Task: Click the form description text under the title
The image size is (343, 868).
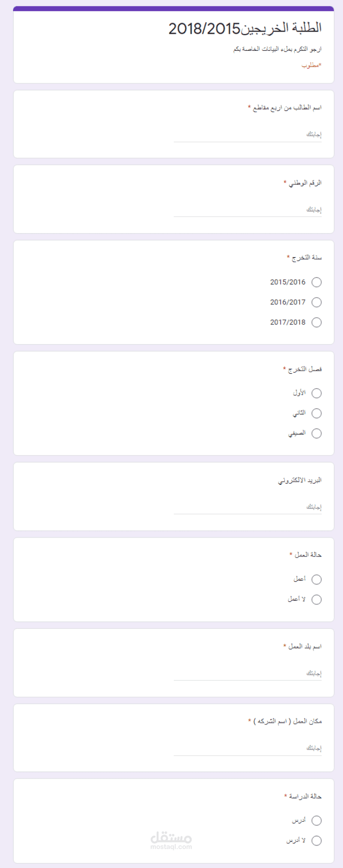Action: 277,49
